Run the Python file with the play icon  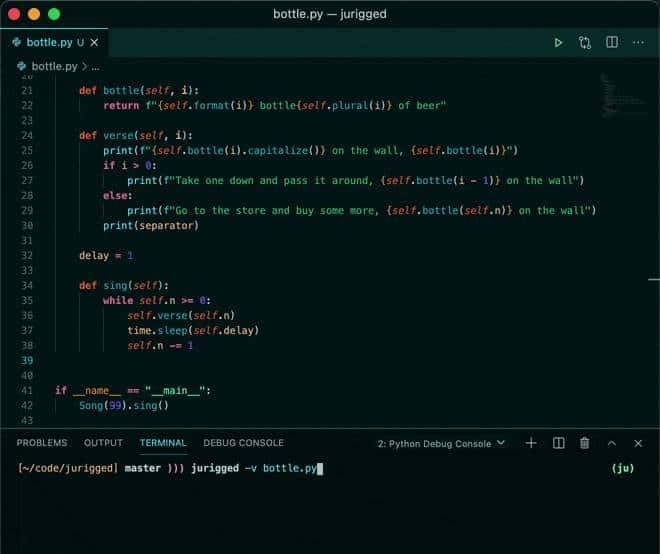[559, 43]
